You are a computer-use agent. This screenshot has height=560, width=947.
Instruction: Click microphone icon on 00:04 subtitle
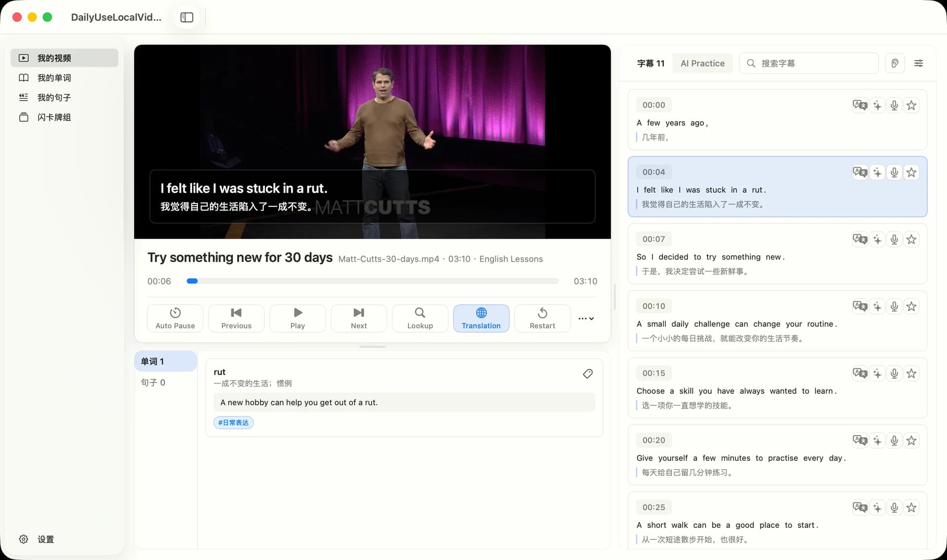click(x=894, y=172)
